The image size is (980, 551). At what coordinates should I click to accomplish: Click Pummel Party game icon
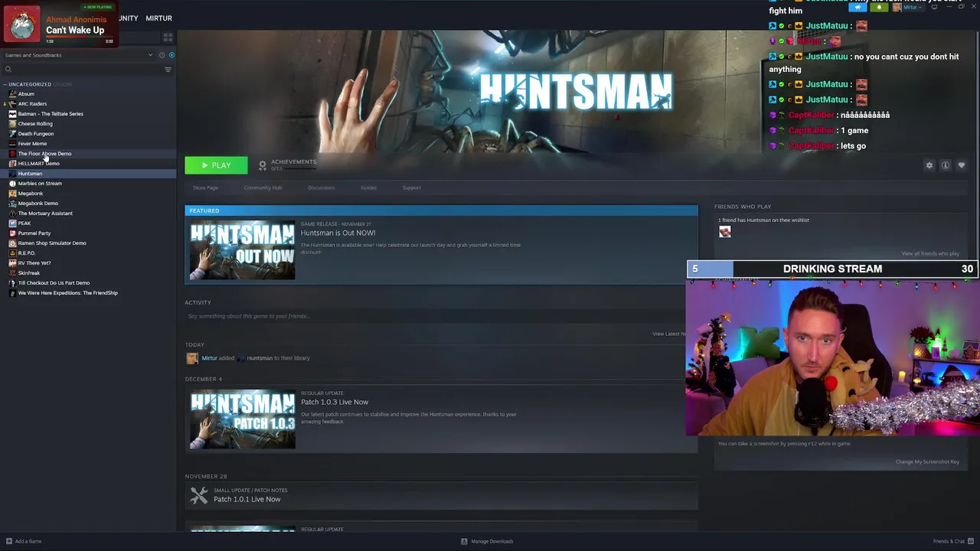[12, 233]
